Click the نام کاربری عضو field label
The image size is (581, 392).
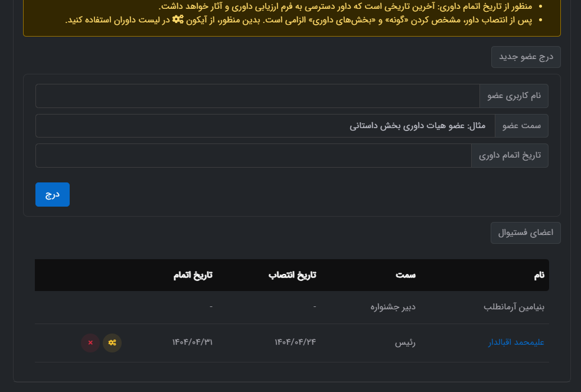[x=514, y=96]
